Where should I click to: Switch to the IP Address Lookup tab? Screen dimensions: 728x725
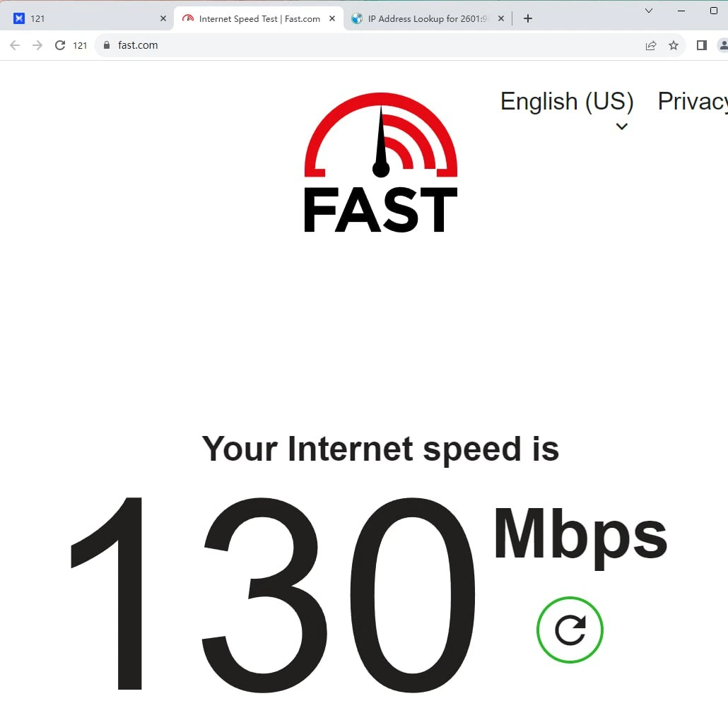(428, 18)
